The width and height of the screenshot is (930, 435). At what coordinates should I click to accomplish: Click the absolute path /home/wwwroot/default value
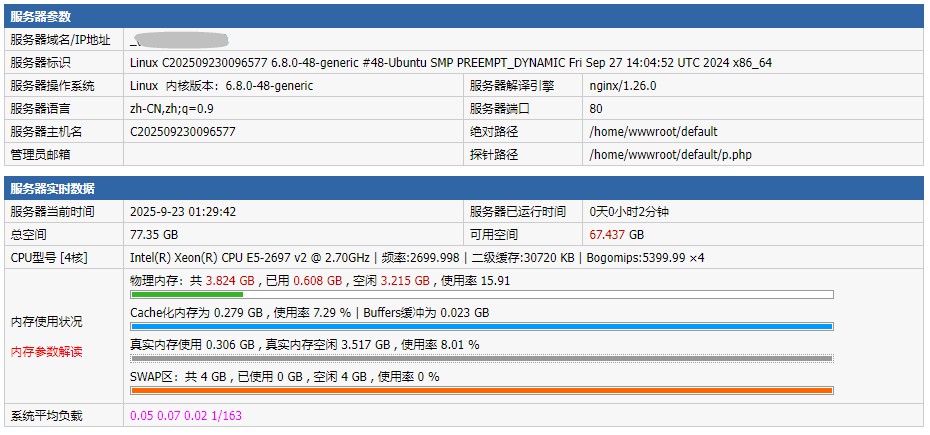tap(653, 132)
